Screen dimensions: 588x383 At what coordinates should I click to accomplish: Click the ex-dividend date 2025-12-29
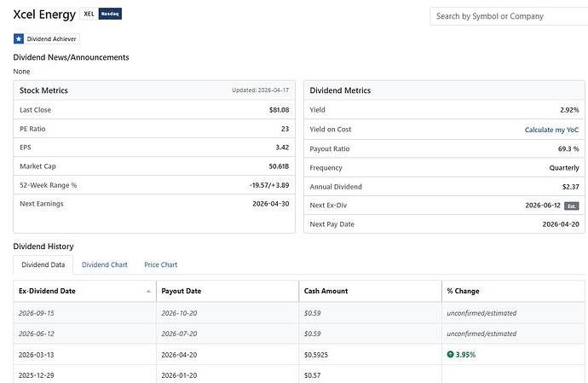(x=37, y=375)
